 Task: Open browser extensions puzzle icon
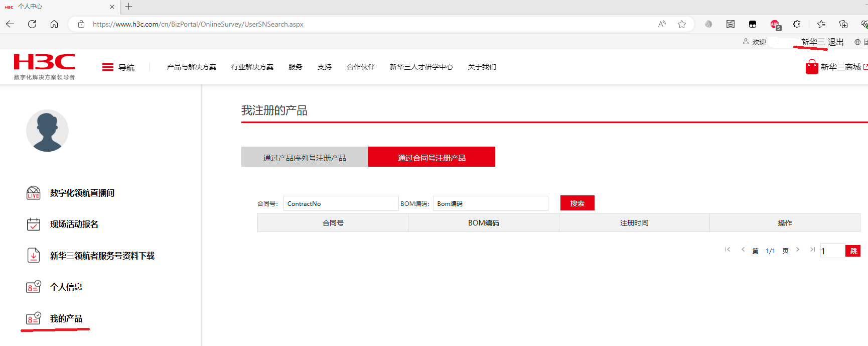797,24
